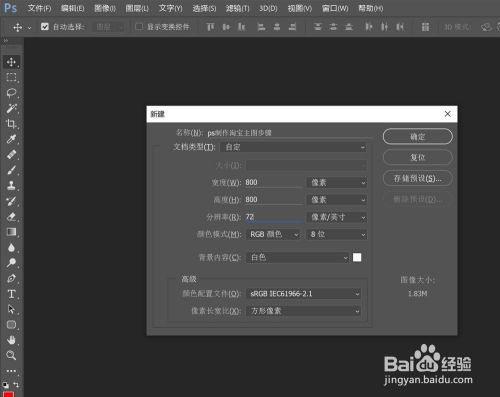Viewport: 500px width, 397px height.
Task: Toggle the 显示变换控件 checkbox
Action: coord(139,27)
